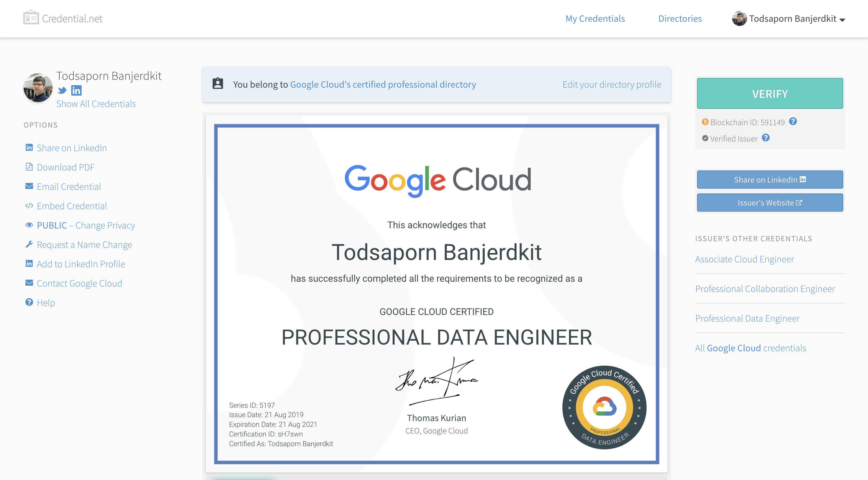Select Contact Google Cloud option

point(79,283)
